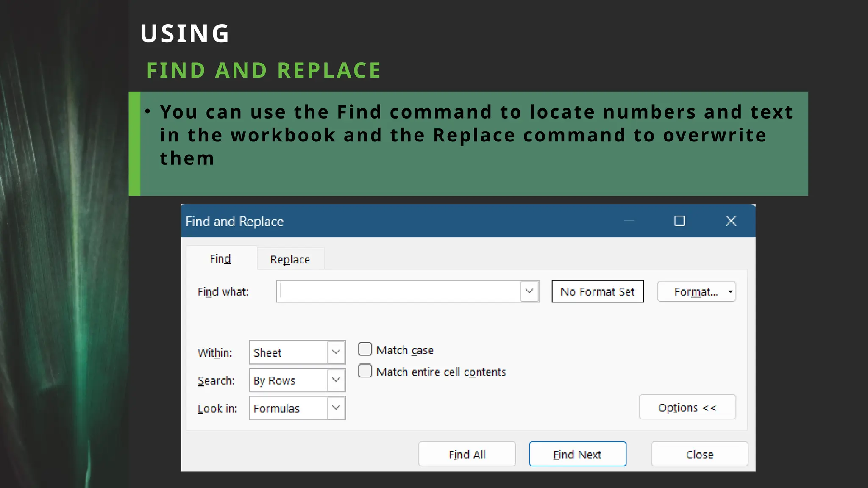Tick Match entire cell contents checkbox

click(x=365, y=371)
